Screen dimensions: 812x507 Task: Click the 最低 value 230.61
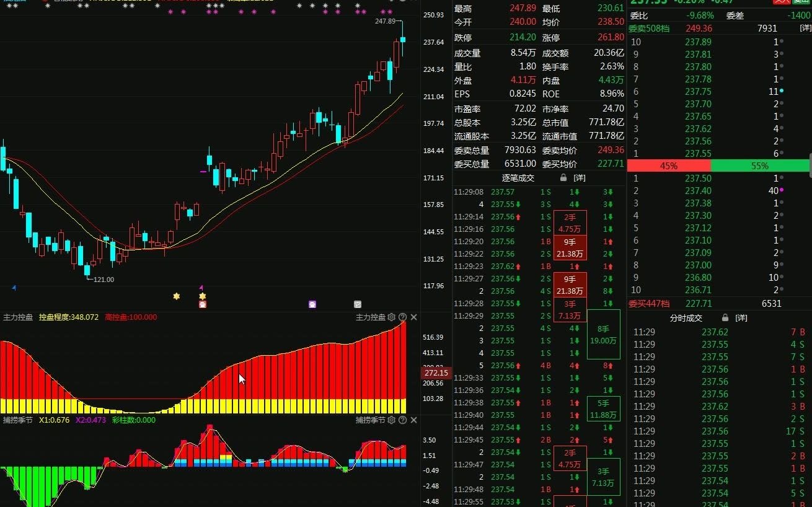click(611, 8)
